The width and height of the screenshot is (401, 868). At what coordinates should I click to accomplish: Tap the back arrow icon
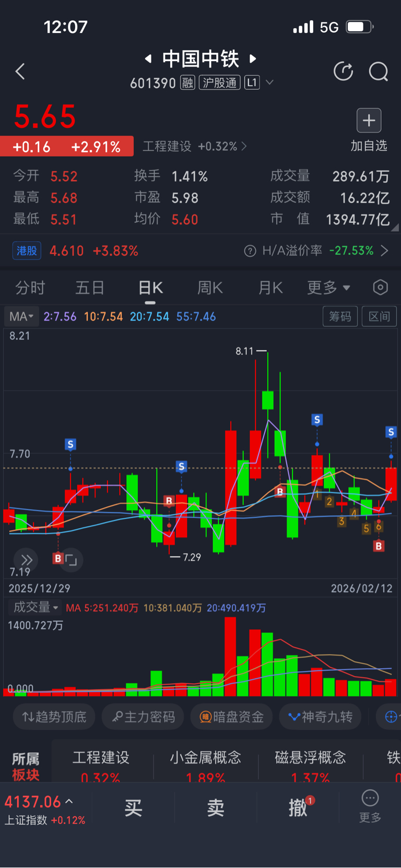(x=20, y=72)
